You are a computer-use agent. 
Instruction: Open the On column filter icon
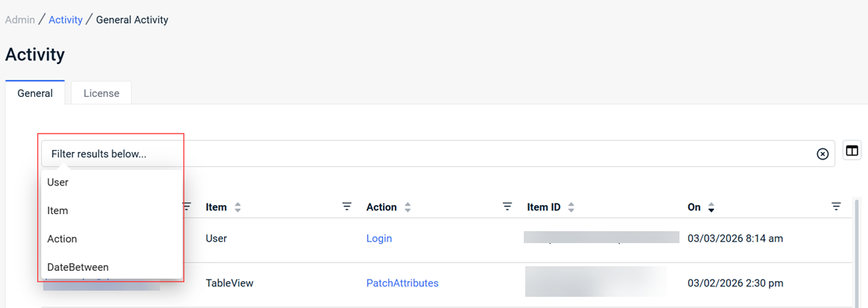(x=836, y=207)
